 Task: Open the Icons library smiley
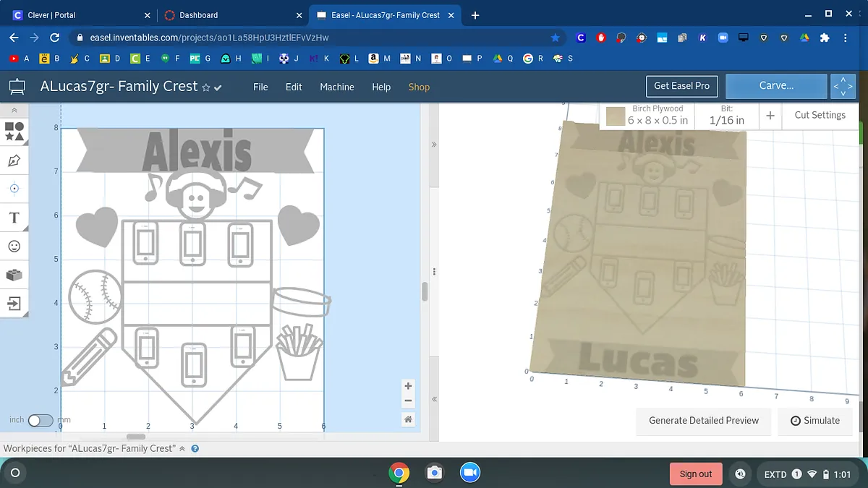[14, 247]
